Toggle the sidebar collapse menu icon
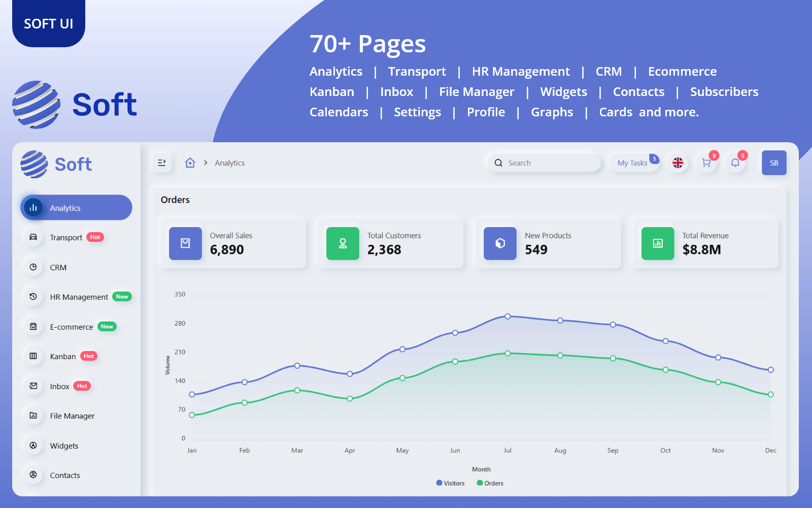The image size is (812, 508). [x=162, y=163]
